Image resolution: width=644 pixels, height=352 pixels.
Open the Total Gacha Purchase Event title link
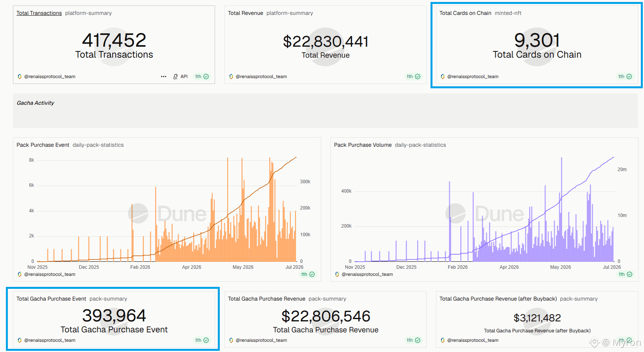[51, 299]
